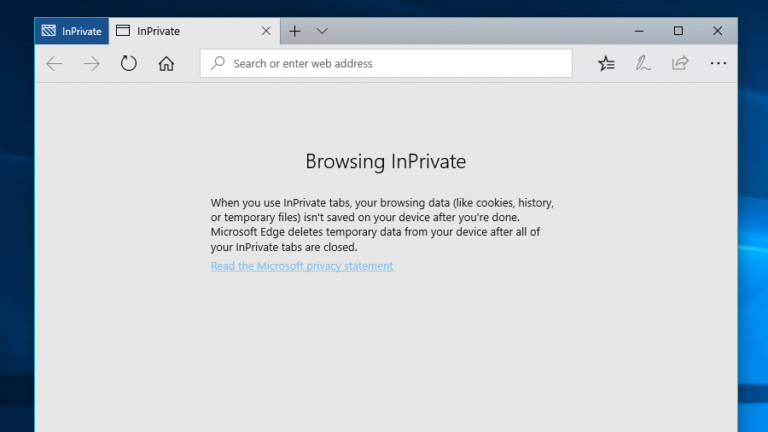Screen dimensions: 768x432
Task: Open the Add notes pen icon
Action: point(643,63)
